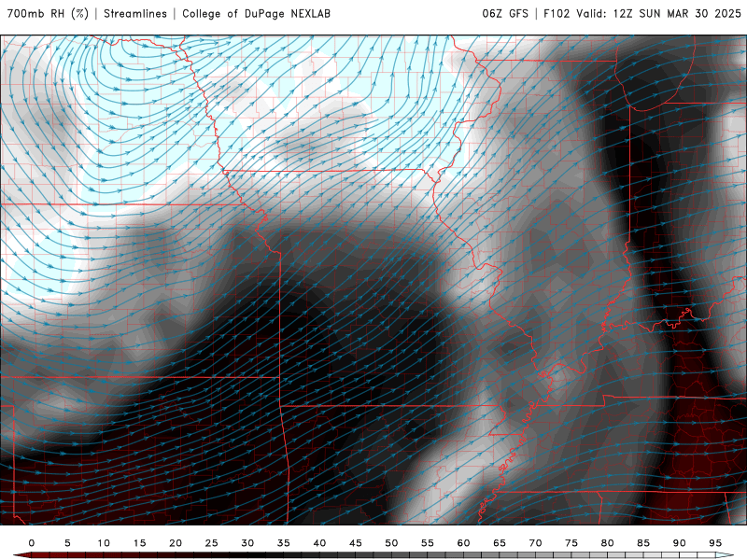Select the 'Streamlines' label in header

135,13
